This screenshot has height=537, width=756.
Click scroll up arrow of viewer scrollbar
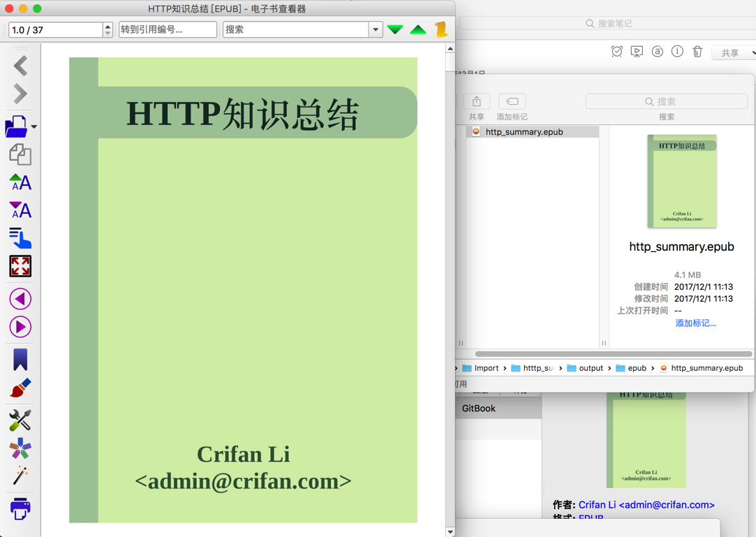point(450,49)
